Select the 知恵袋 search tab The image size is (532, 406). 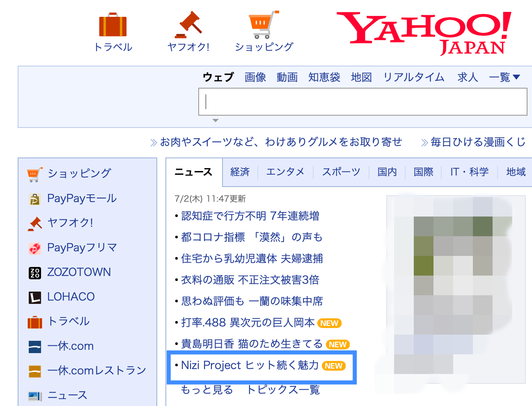point(324,77)
